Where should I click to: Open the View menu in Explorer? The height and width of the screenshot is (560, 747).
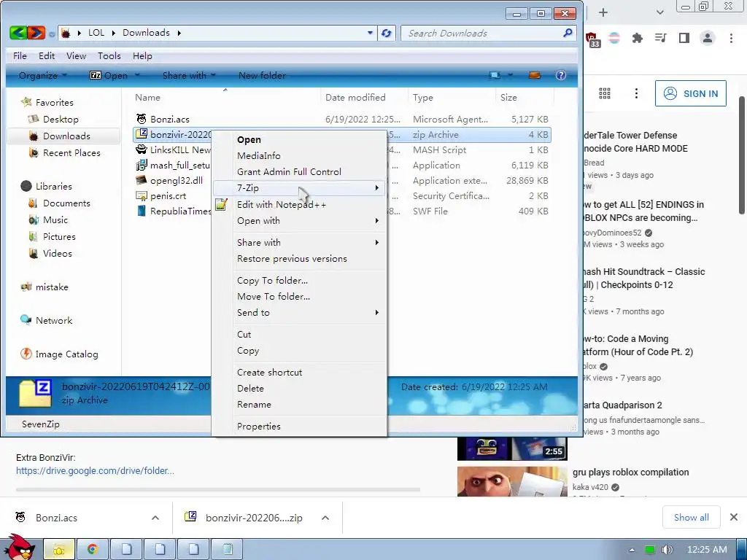point(76,55)
